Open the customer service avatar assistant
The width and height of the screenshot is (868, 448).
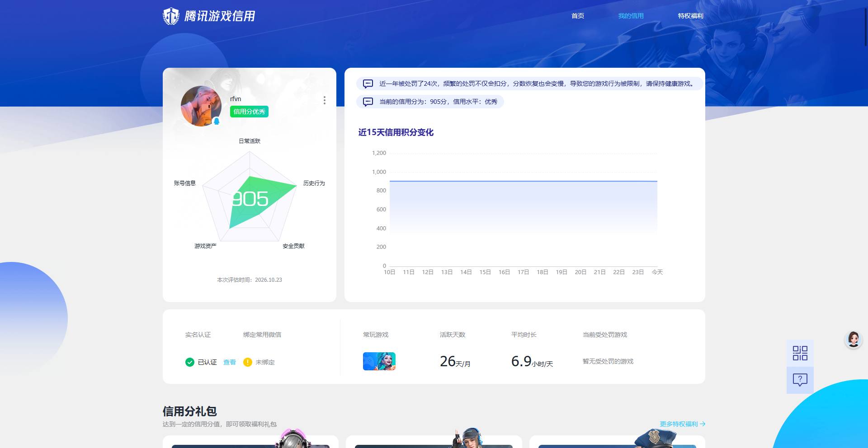click(854, 339)
